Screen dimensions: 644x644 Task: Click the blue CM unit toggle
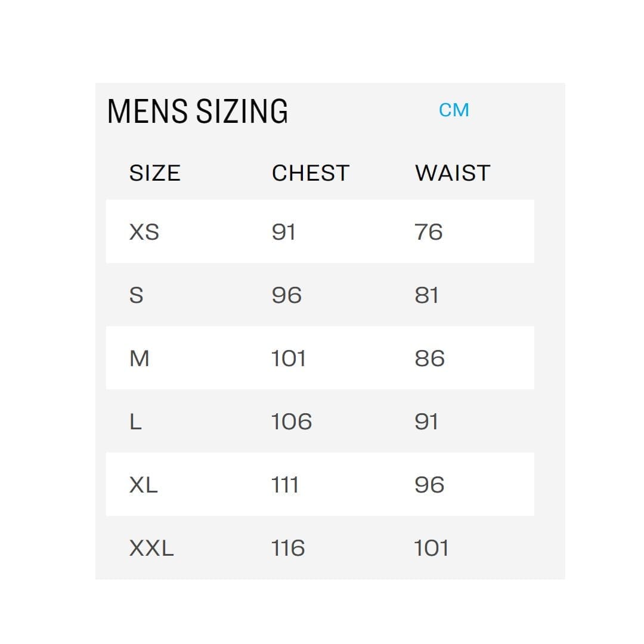[454, 110]
